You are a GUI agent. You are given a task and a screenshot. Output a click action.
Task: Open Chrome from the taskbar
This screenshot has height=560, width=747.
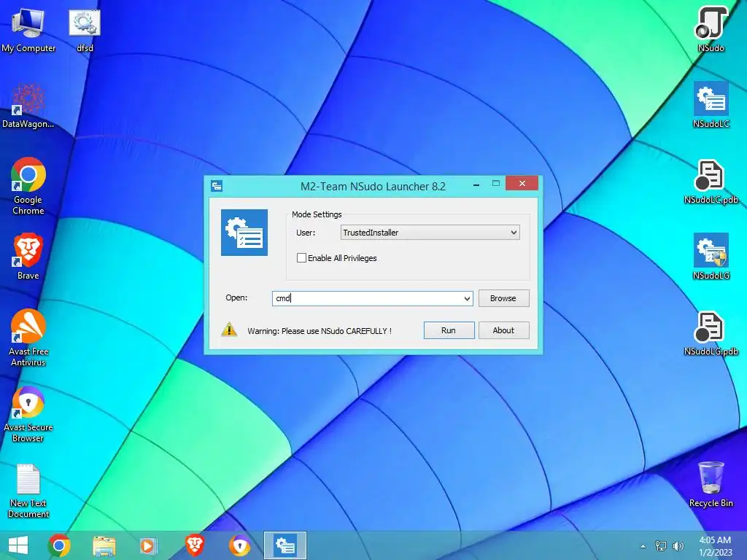(59, 545)
